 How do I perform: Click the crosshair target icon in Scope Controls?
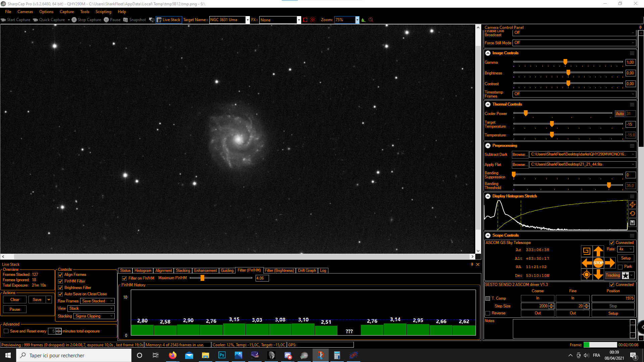point(587,275)
